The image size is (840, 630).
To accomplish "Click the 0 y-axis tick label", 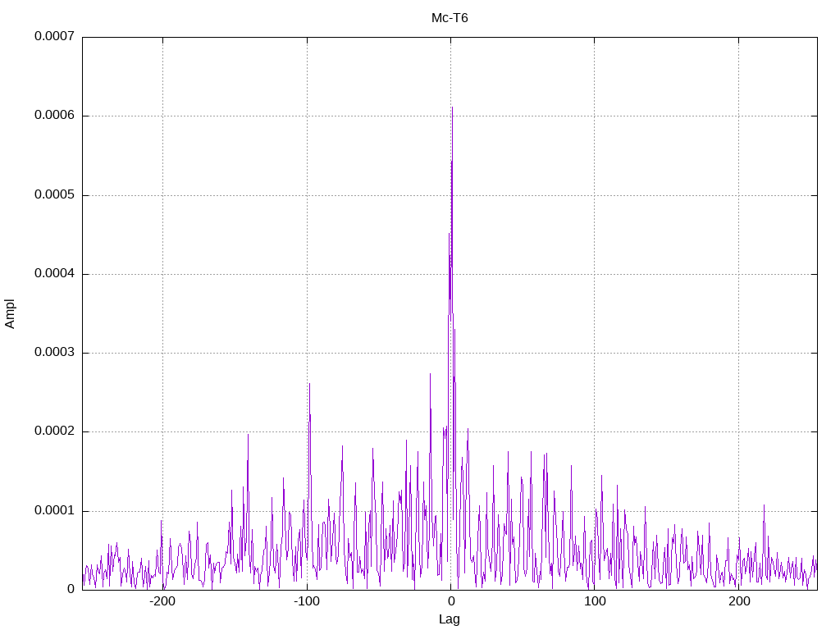I will (x=71, y=589).
